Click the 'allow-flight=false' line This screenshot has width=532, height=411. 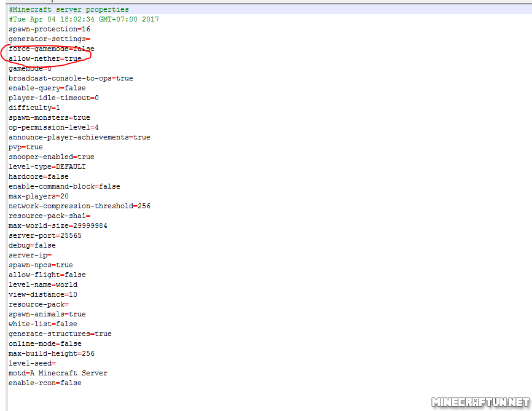pyautogui.click(x=47, y=275)
